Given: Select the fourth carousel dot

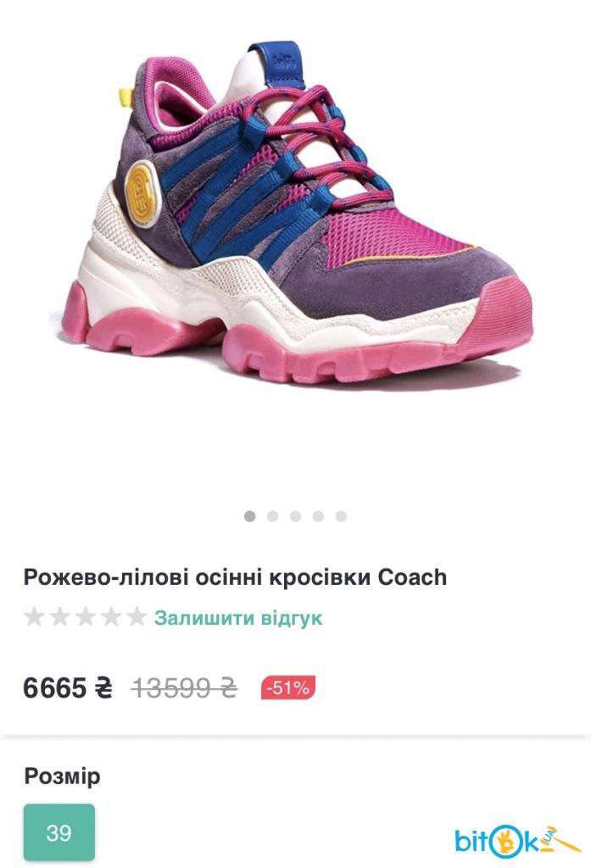Looking at the screenshot, I should point(318,516).
